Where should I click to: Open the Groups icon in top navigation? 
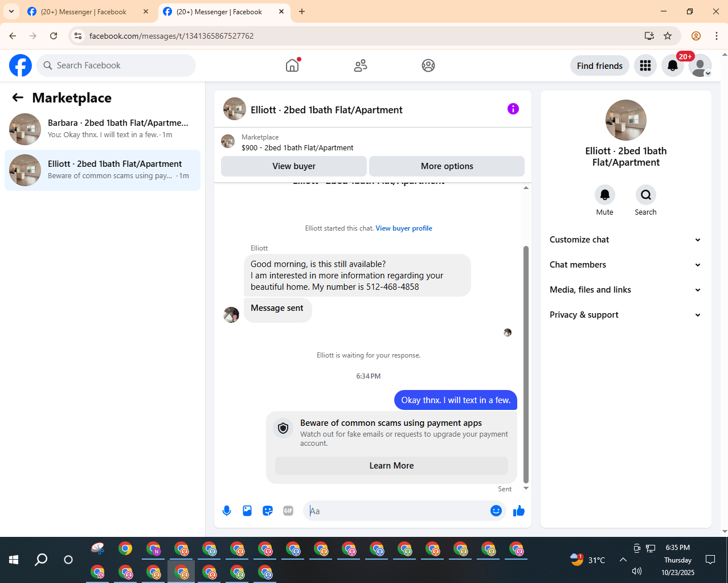[x=428, y=65]
